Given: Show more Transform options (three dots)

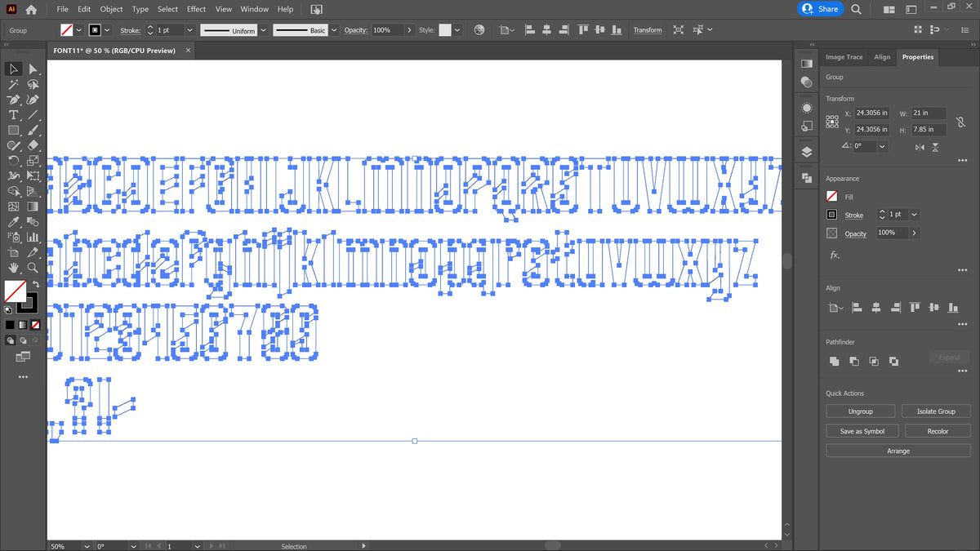Looking at the screenshot, I should pyautogui.click(x=962, y=160).
